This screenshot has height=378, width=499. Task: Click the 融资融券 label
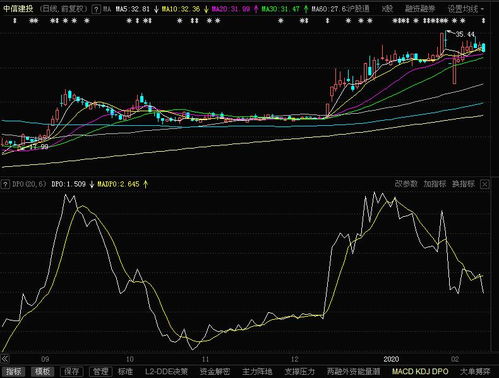click(x=420, y=9)
